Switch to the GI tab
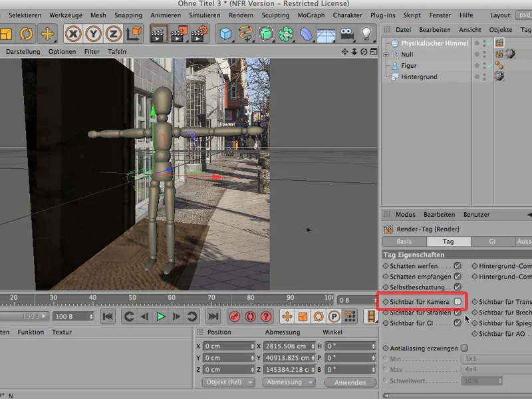Viewport: 532px width, 399px height. click(x=492, y=241)
